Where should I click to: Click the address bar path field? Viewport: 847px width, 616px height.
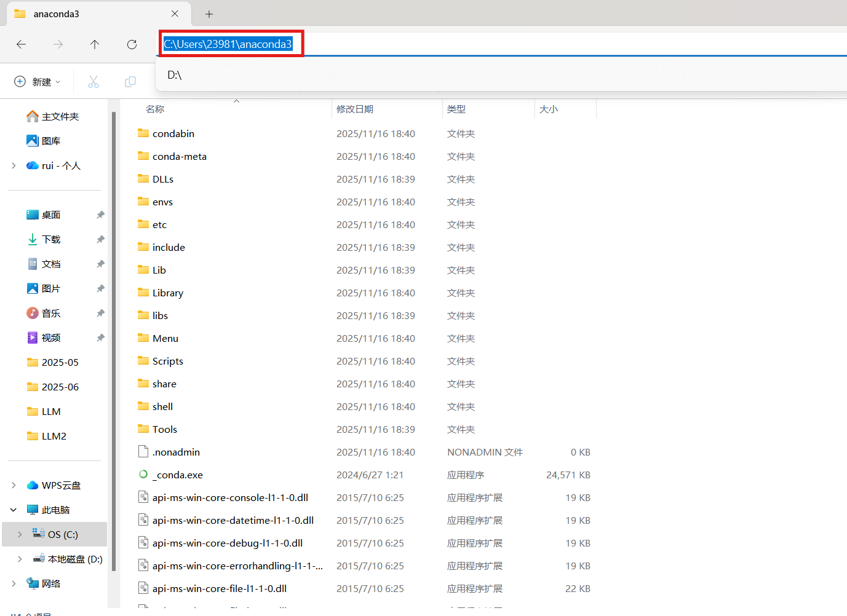[501, 44]
